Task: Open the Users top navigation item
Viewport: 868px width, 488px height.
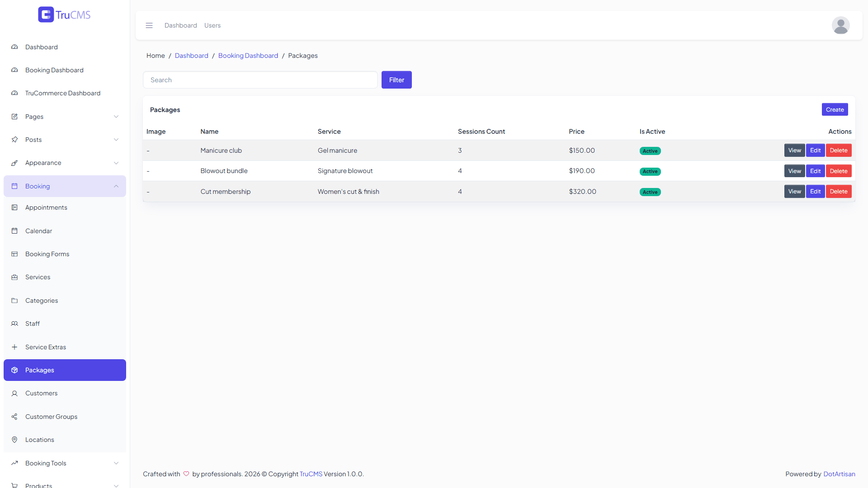Action: (x=212, y=25)
